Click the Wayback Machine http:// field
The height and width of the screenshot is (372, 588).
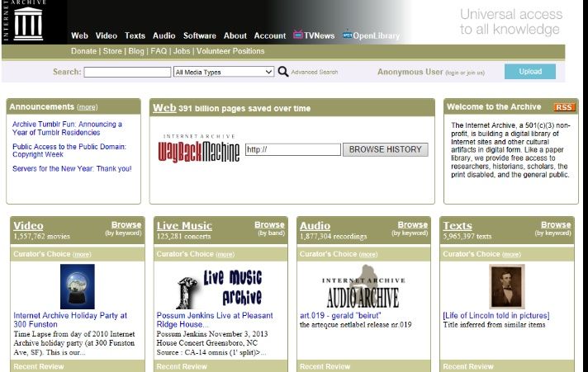coord(293,149)
